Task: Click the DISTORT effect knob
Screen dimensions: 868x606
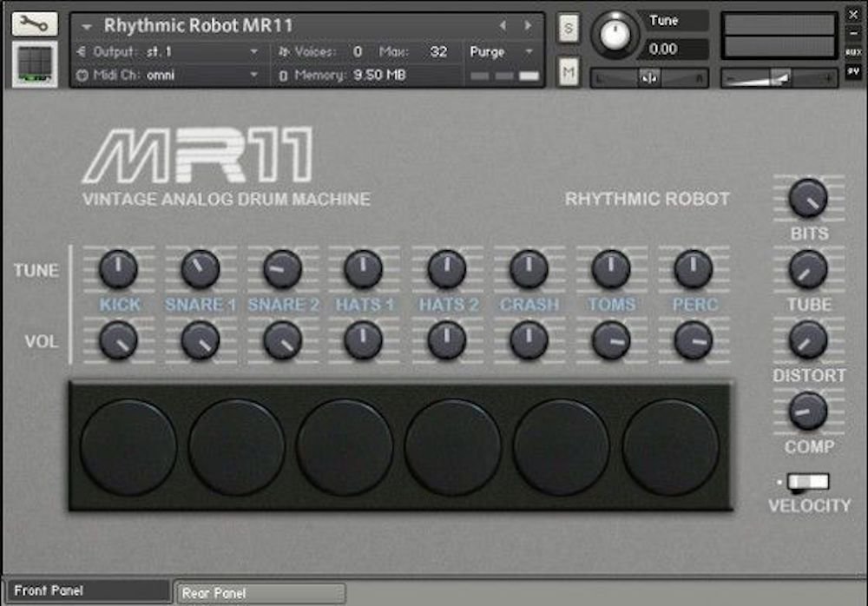Action: (808, 340)
